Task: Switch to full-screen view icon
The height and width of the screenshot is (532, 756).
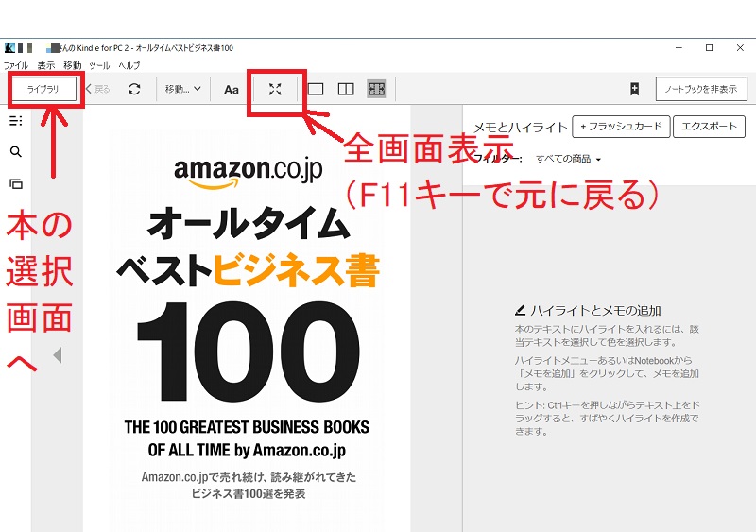Action: coord(275,89)
